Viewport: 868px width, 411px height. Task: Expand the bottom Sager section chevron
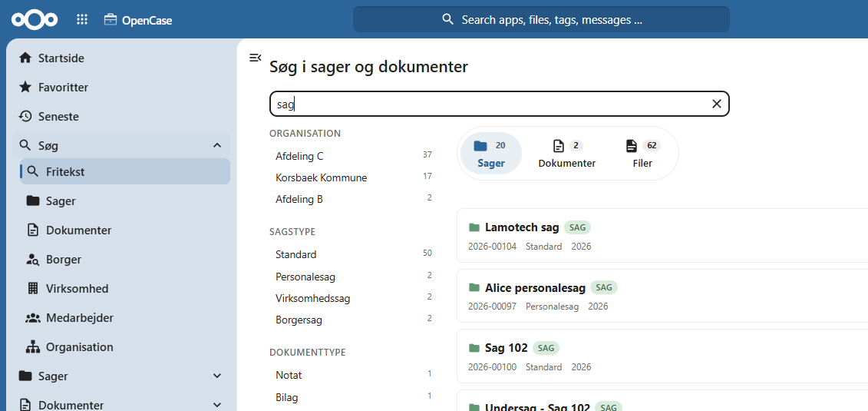pyautogui.click(x=217, y=376)
